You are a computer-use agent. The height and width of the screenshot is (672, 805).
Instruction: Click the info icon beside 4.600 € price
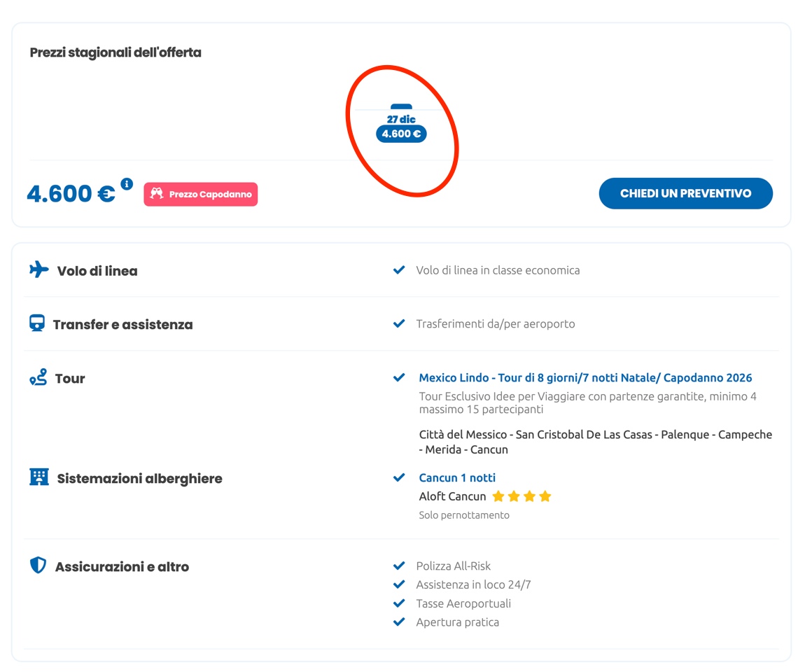[x=127, y=184]
